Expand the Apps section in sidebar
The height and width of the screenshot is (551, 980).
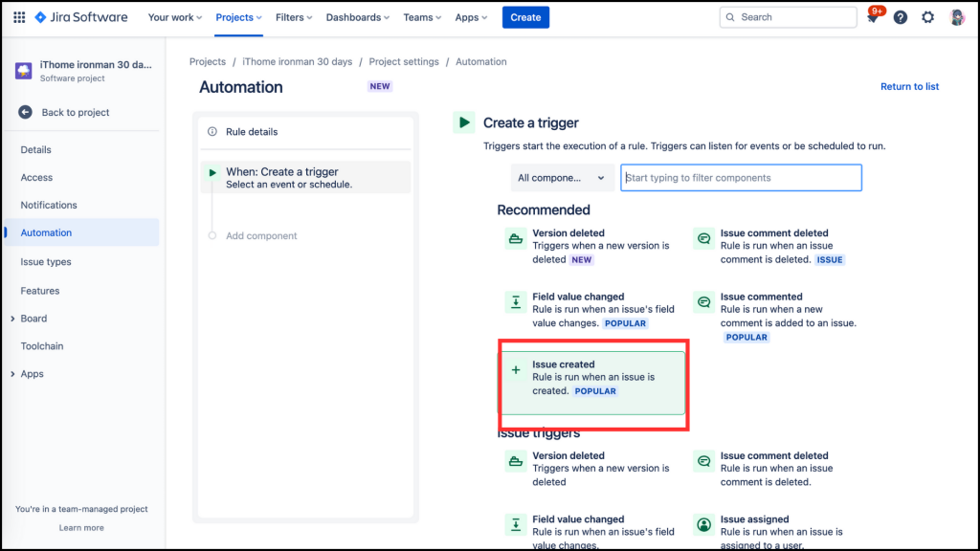[x=12, y=374]
